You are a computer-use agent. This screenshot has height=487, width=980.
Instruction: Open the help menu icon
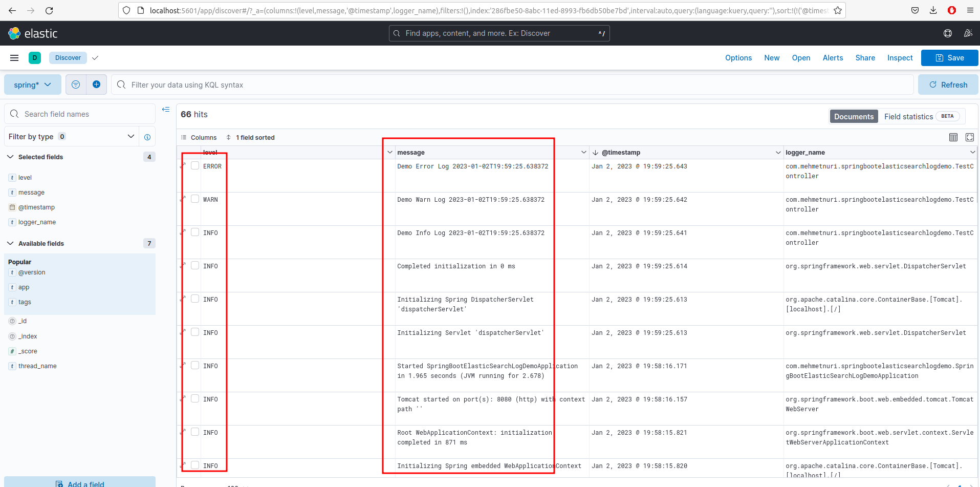tap(948, 33)
